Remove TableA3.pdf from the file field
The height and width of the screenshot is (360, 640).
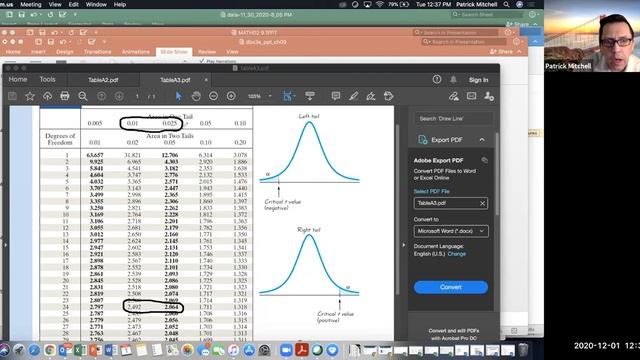tap(482, 203)
